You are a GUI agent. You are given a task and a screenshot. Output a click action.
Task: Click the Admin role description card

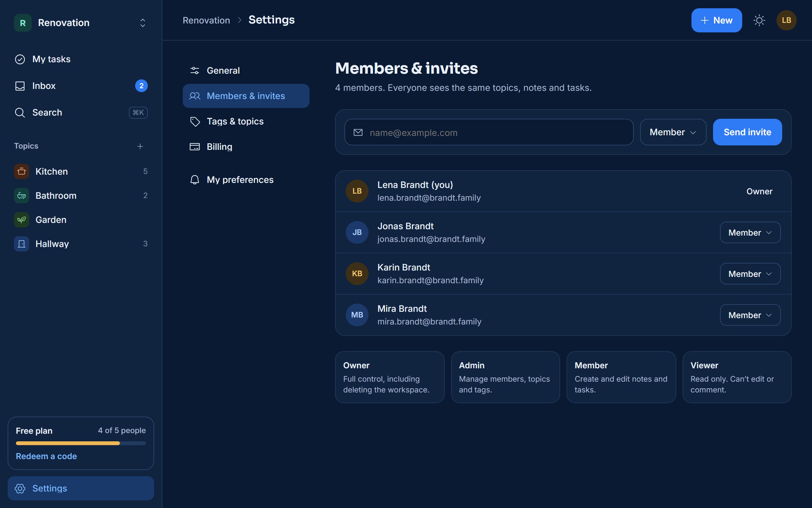click(505, 377)
